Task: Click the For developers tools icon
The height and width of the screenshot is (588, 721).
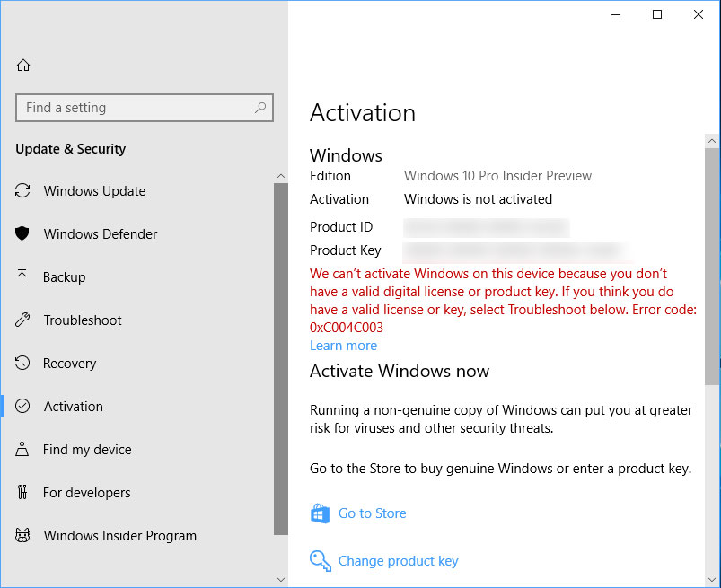Action: coord(22,492)
